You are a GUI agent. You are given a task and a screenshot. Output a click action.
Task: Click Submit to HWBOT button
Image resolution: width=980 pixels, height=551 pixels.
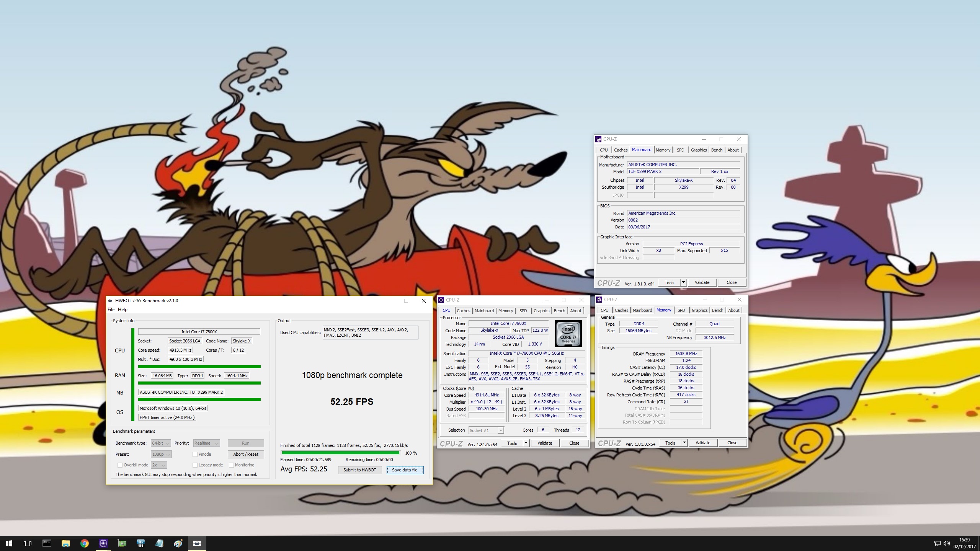pos(360,470)
